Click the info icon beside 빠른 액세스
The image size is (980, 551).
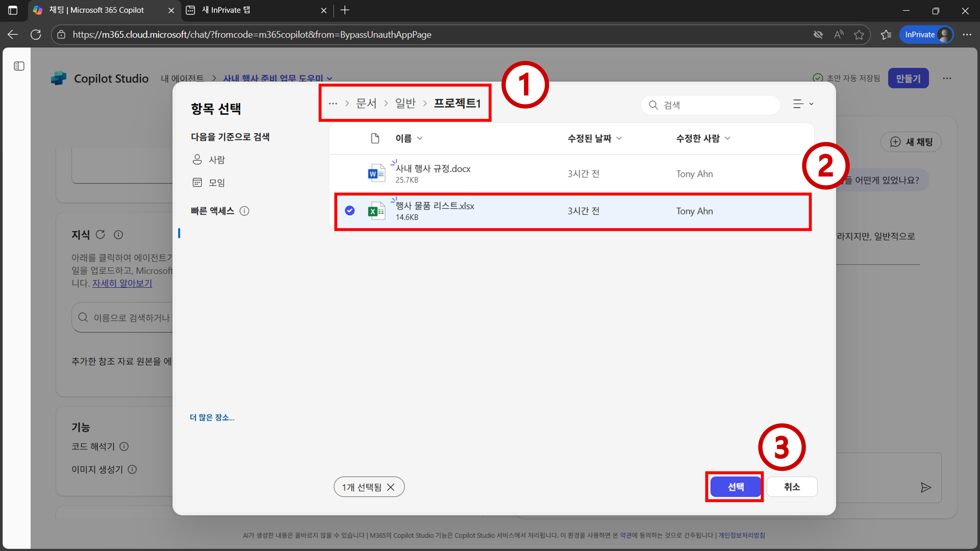[x=244, y=211]
